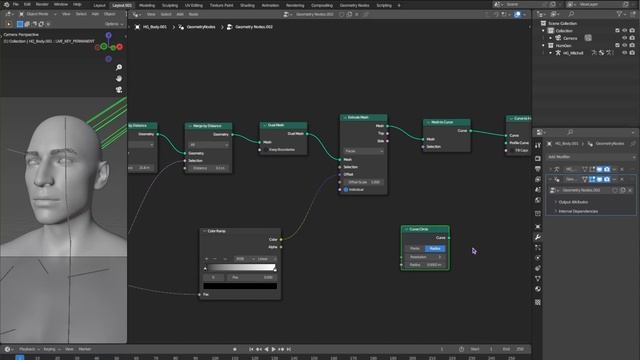The height and width of the screenshot is (360, 640).
Task: Open the View Layer properties tab
Action: (538, 179)
